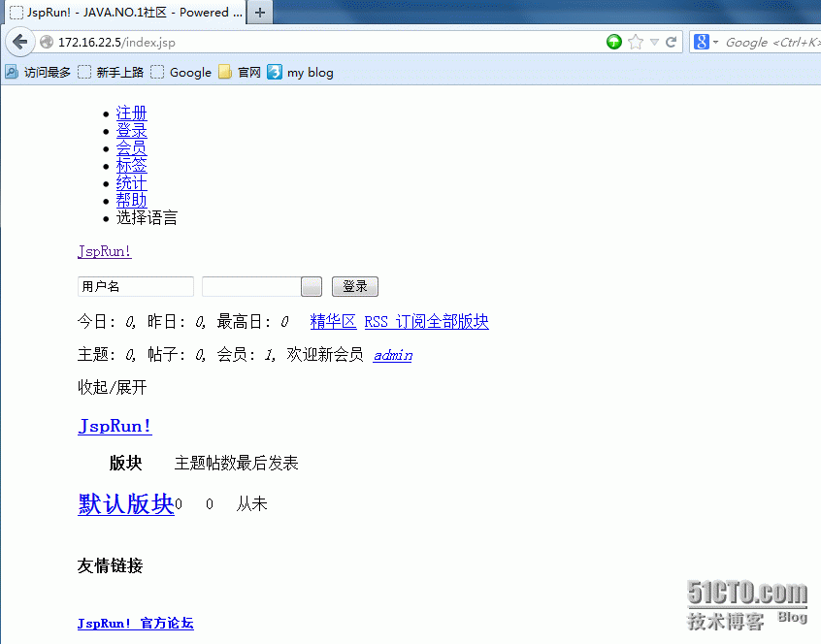Screen dimensions: 821x644
Task: Toggle the 收起/展开 collapse control
Action: pyautogui.click(x=112, y=388)
